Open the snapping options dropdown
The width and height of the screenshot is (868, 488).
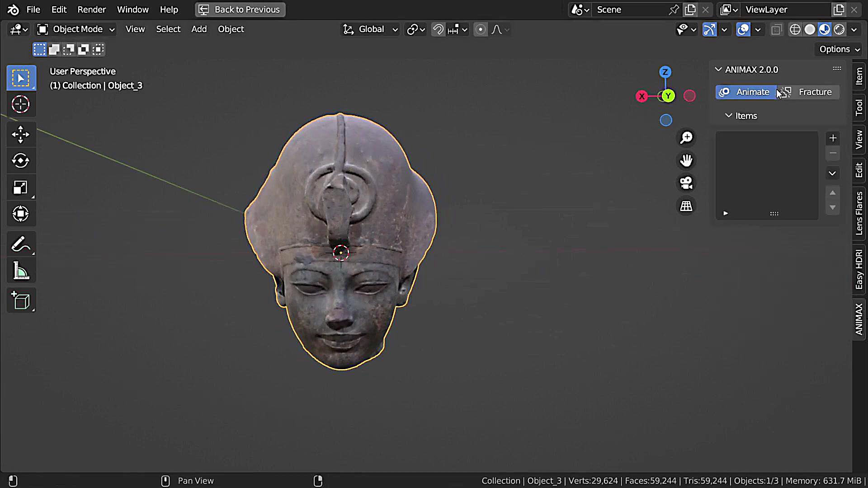[x=458, y=29]
